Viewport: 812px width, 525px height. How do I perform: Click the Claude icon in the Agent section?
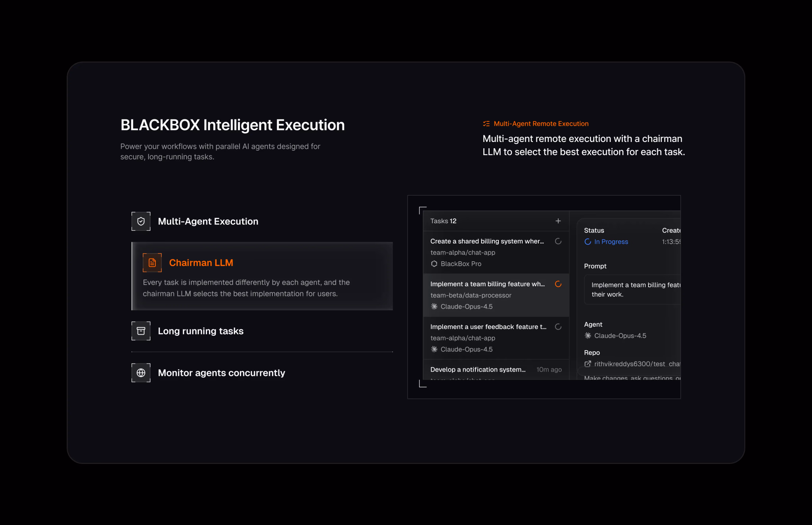pyautogui.click(x=588, y=335)
